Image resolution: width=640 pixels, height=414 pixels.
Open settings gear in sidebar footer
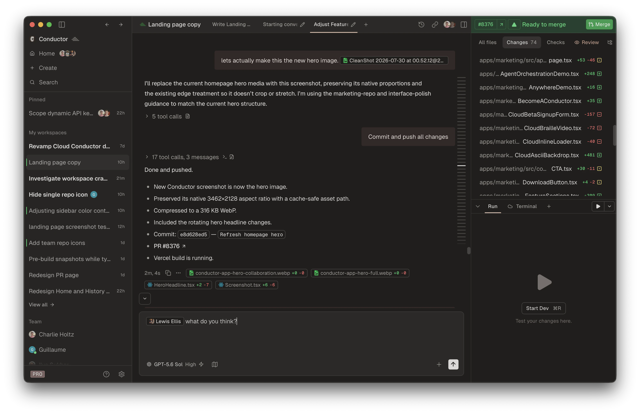coord(121,374)
